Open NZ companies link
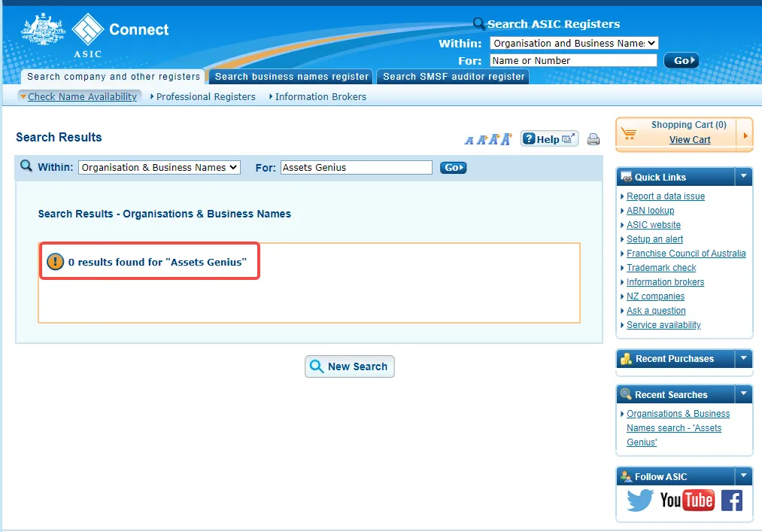 pyautogui.click(x=655, y=296)
